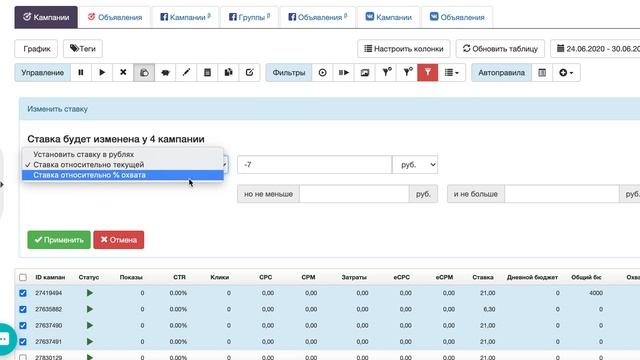Image resolution: width=640 pixels, height=360 pixels.
Task: Sort by the Затраты column header
Action: click(x=354, y=277)
